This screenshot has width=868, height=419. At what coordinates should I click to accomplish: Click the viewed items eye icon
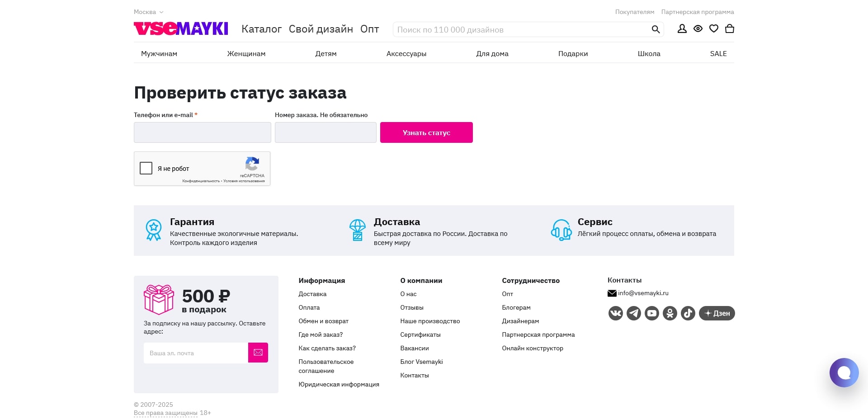pyautogui.click(x=698, y=28)
